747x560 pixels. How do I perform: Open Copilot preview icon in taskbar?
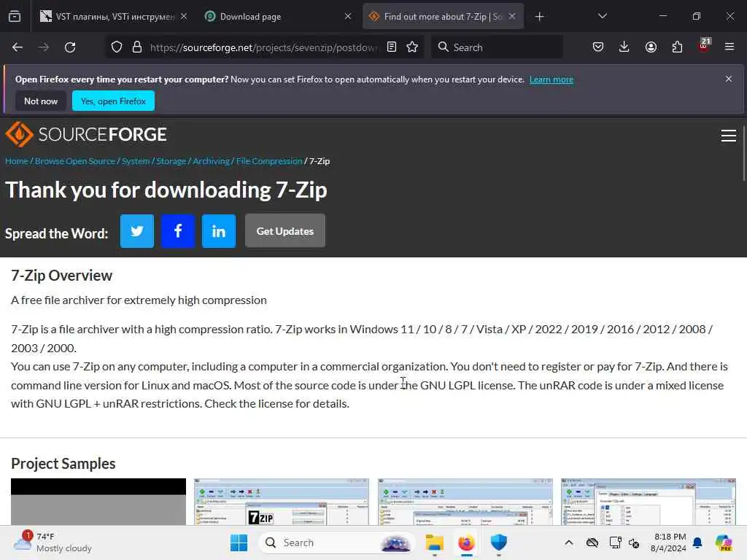724,542
